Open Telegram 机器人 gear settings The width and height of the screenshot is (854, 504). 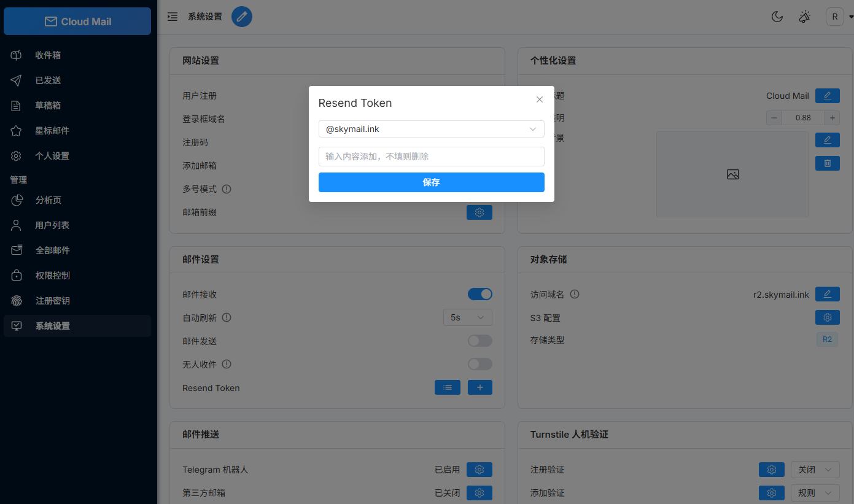click(479, 470)
